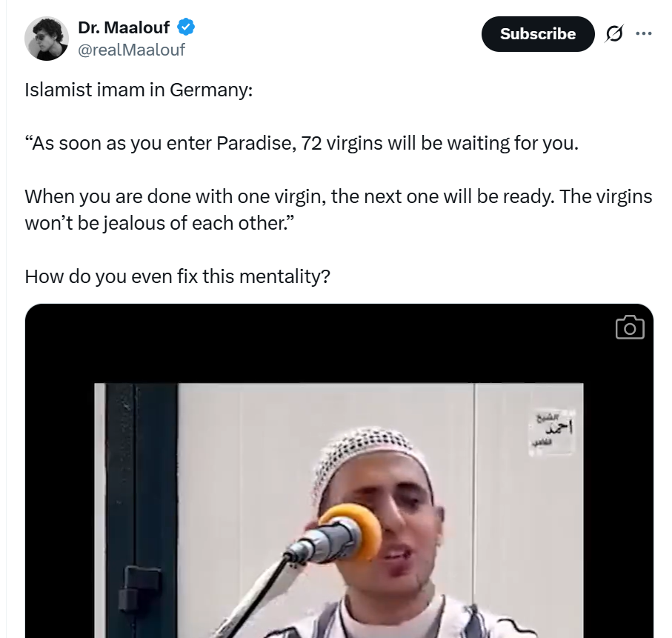Click the Dr. Maalouf display name

coord(124,27)
